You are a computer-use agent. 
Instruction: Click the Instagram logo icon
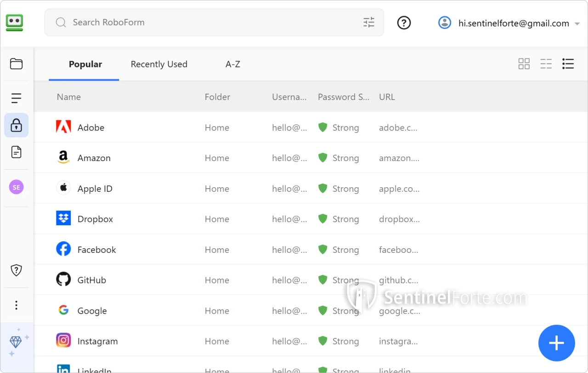click(x=63, y=341)
